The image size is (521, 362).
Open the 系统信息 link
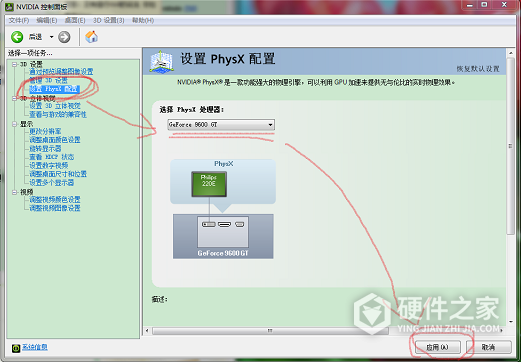(35, 347)
